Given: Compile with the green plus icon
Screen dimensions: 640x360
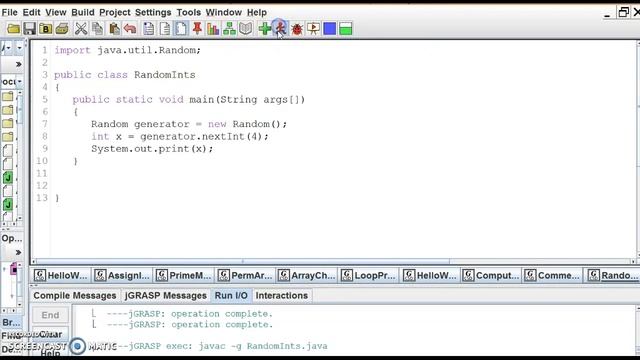Looking at the screenshot, I should pos(264,29).
